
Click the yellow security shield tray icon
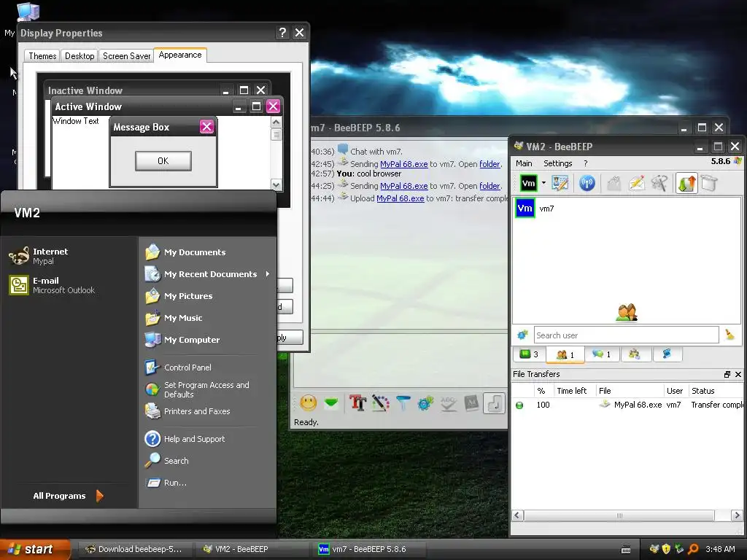[x=667, y=549]
